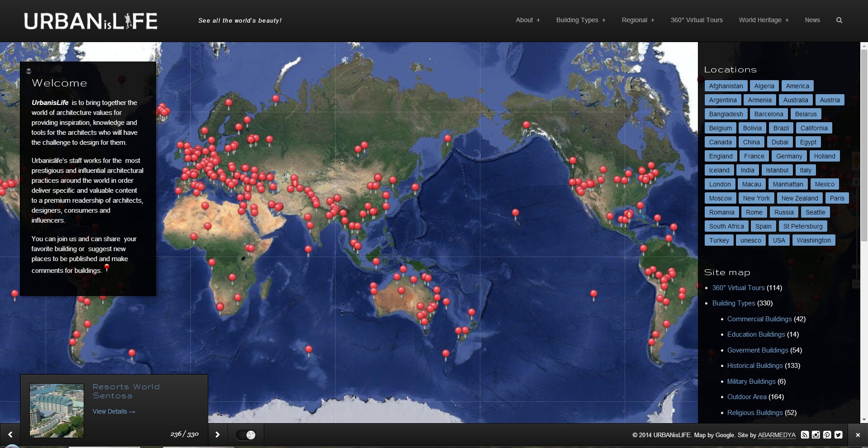Select the America location tag

pos(797,86)
